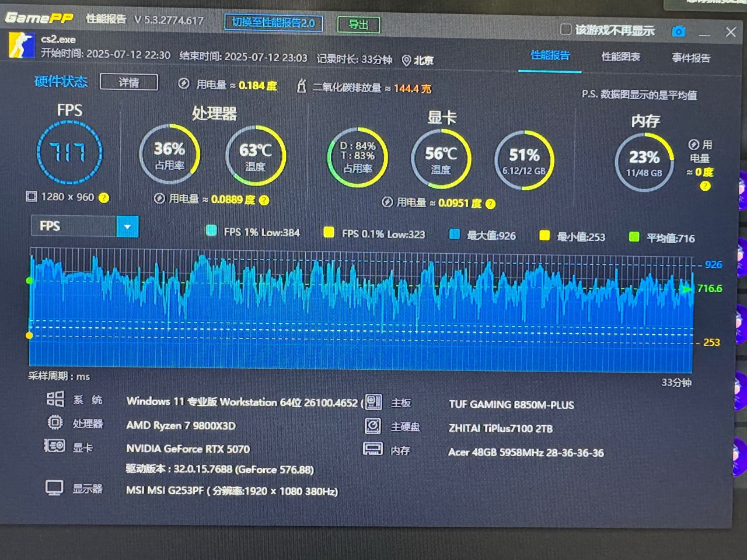Take a screenshot with the camera icon
The width and height of the screenshot is (747, 560).
coord(679,32)
